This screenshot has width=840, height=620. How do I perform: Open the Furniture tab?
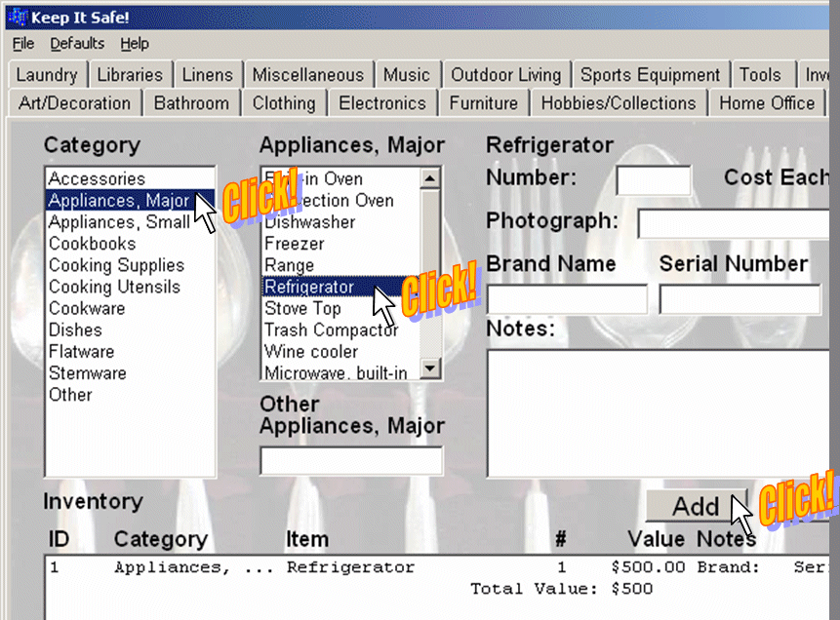[x=484, y=103]
